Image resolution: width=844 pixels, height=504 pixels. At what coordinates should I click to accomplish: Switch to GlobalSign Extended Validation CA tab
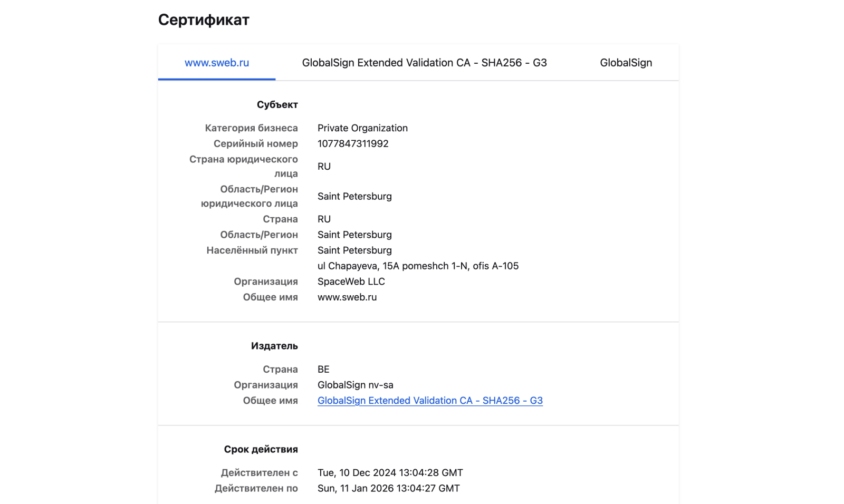coord(424,63)
